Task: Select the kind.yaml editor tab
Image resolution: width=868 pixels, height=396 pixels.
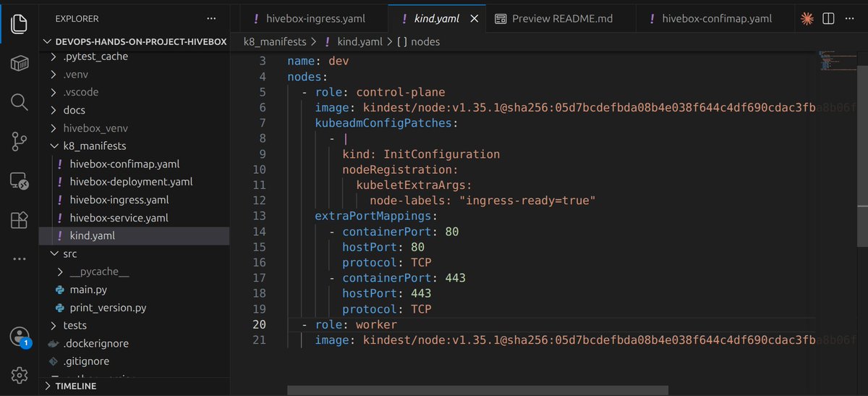Action: [436, 19]
